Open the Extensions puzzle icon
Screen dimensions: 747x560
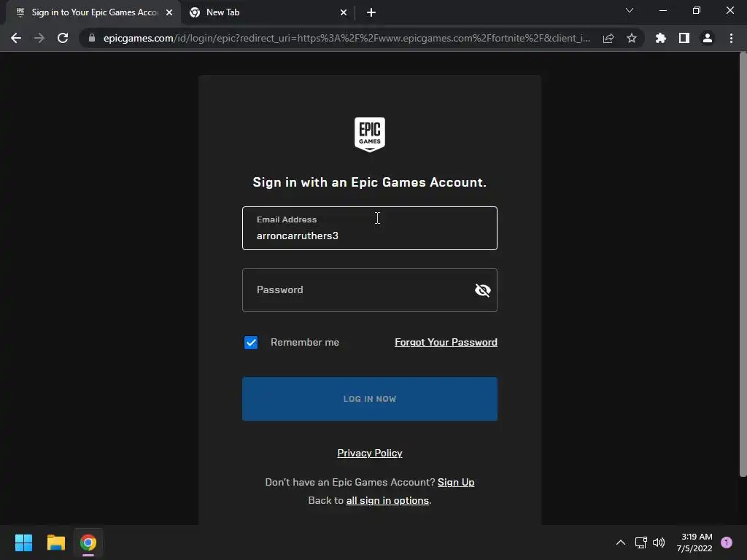tap(661, 38)
